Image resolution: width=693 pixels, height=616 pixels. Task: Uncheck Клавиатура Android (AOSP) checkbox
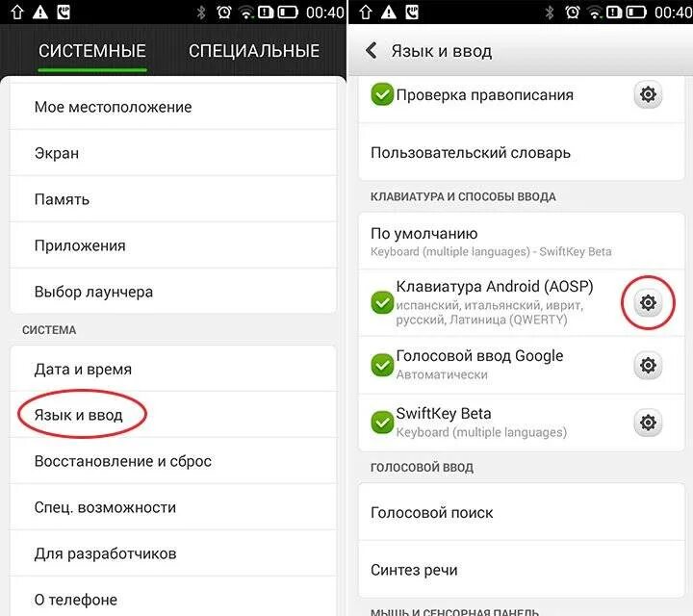coord(382,302)
